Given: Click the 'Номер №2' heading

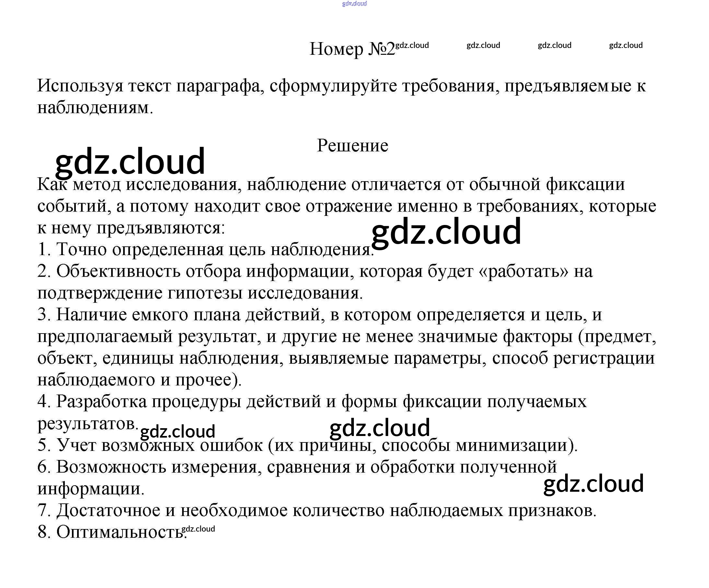Looking at the screenshot, I should tap(352, 49).
